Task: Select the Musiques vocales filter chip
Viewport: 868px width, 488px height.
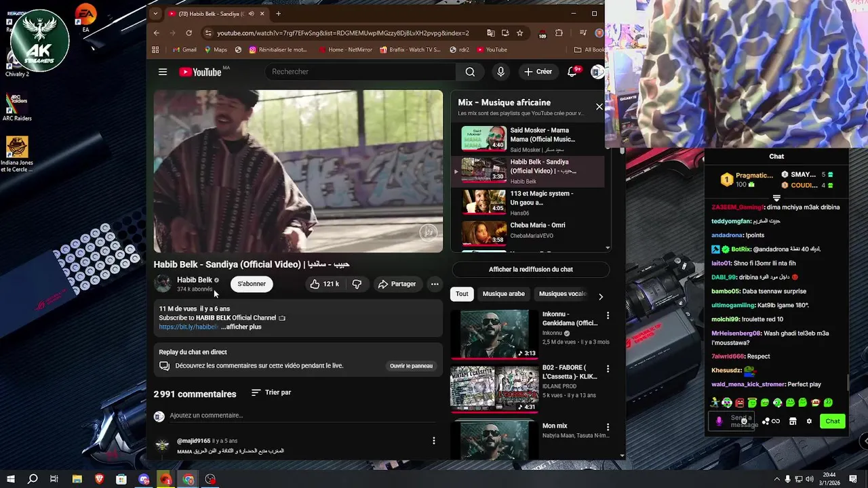Action: [561, 293]
